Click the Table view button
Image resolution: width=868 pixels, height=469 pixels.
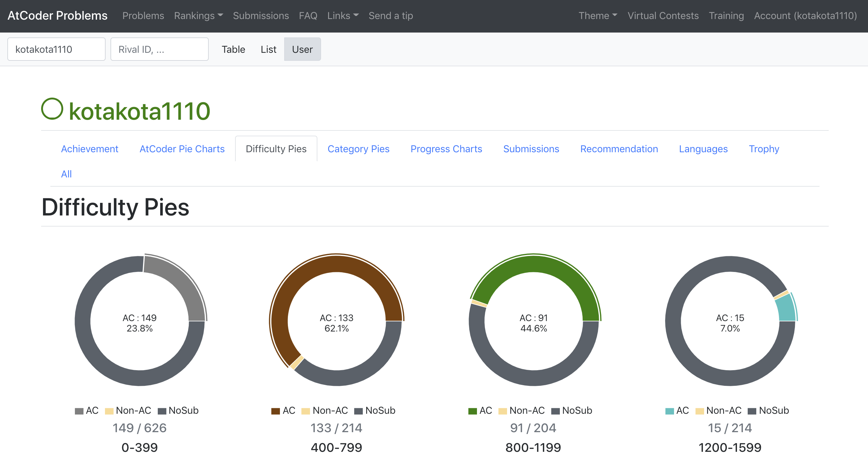point(233,49)
